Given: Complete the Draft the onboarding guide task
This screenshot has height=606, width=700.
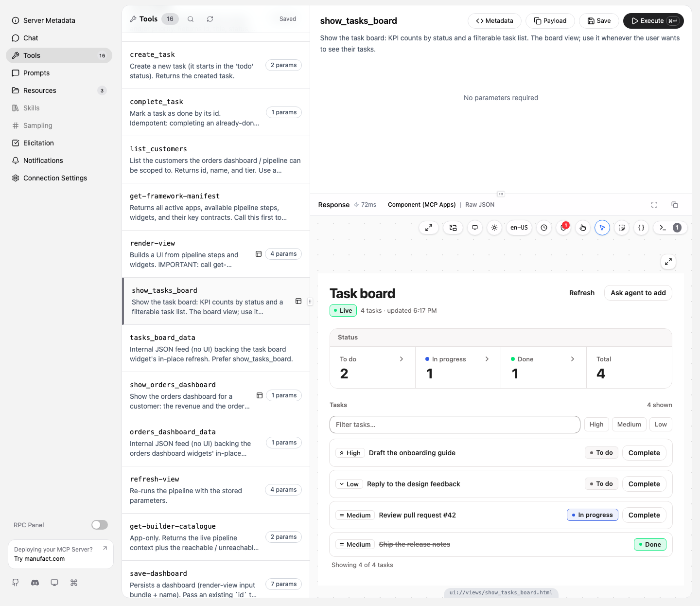Looking at the screenshot, I should pos(644,453).
